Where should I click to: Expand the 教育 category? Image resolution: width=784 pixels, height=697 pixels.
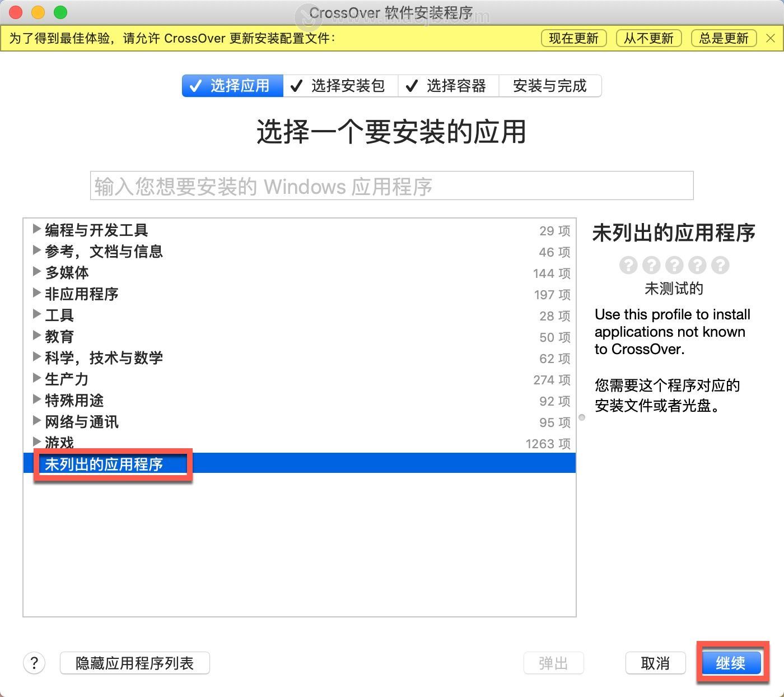(x=36, y=335)
